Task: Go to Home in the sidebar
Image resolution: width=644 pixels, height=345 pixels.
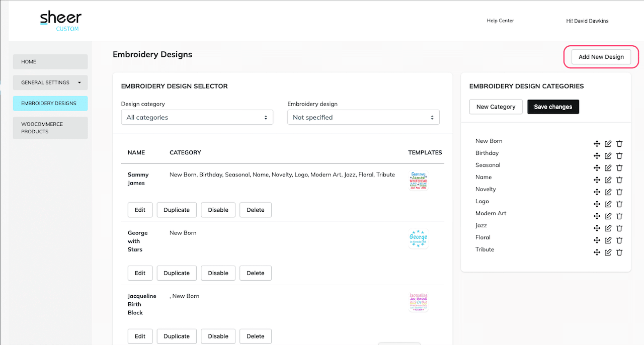Action: pyautogui.click(x=50, y=62)
